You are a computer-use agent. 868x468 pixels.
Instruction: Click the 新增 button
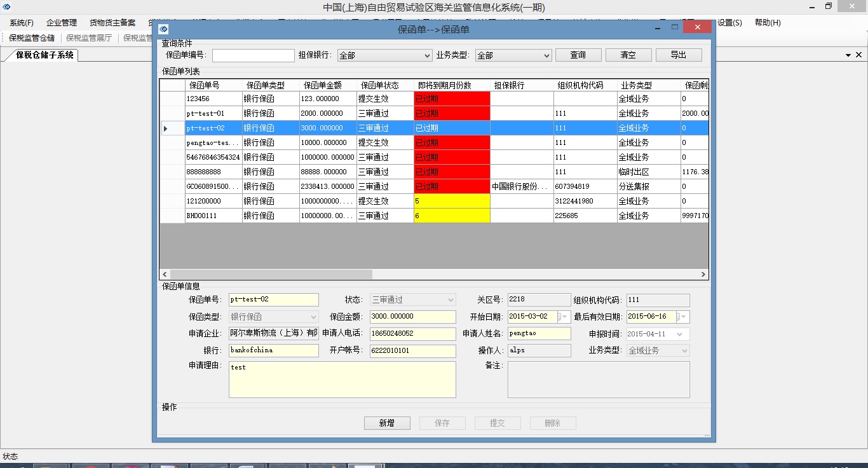click(x=386, y=423)
